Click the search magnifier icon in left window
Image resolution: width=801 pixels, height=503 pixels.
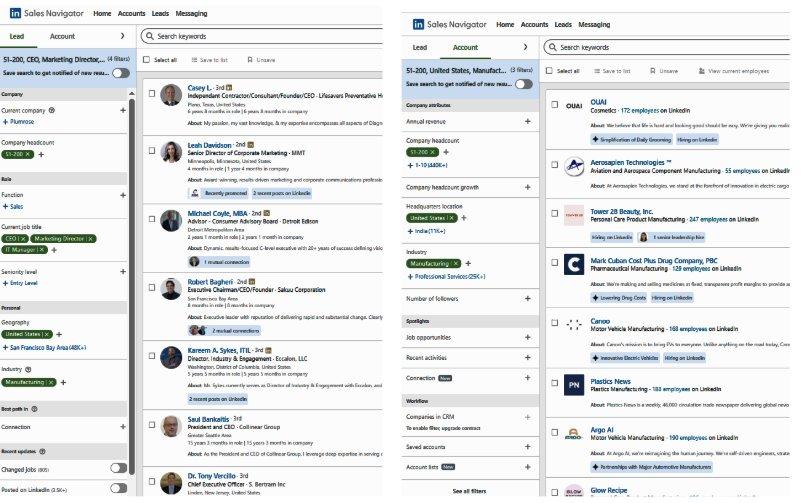click(x=150, y=36)
